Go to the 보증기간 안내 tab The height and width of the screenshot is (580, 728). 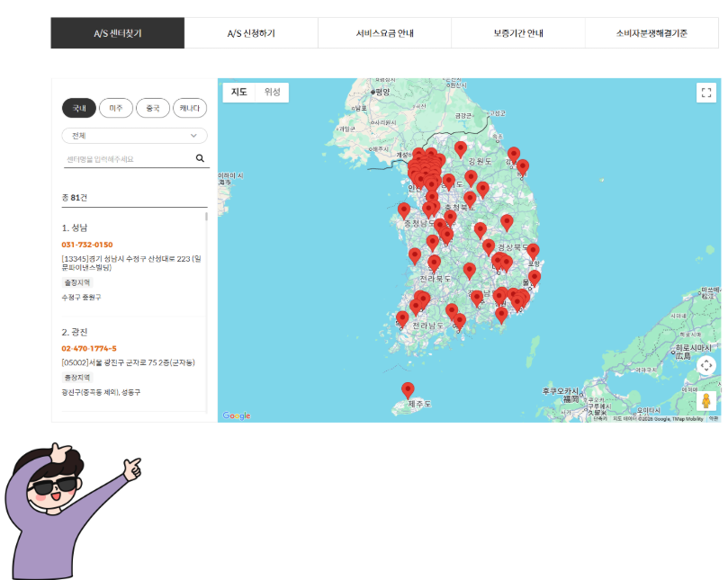coord(518,33)
